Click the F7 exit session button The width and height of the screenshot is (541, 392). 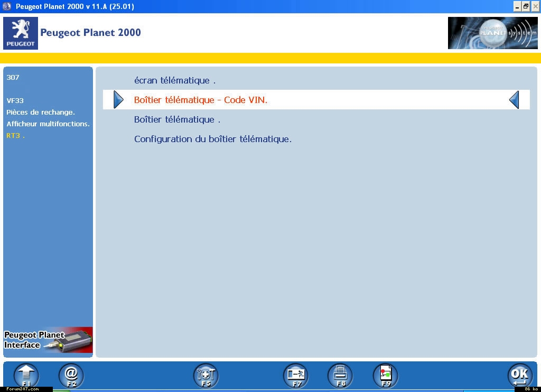[296, 376]
